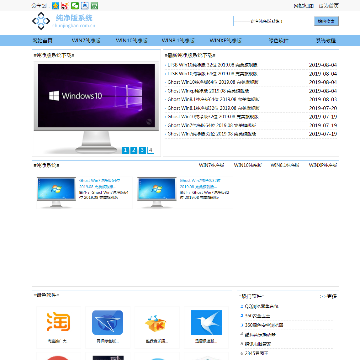Select the WIN8.1 tab in the recommended section

(x=285, y=165)
